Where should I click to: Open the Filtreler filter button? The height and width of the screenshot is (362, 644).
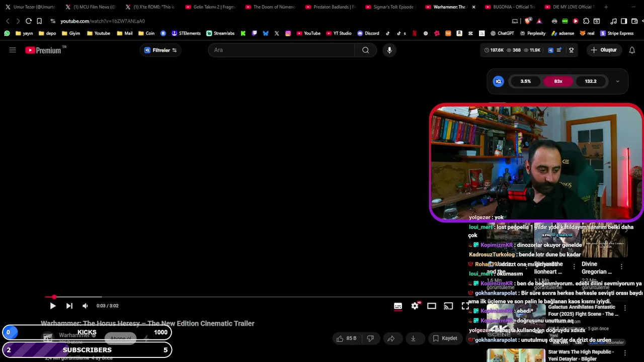[x=161, y=50]
